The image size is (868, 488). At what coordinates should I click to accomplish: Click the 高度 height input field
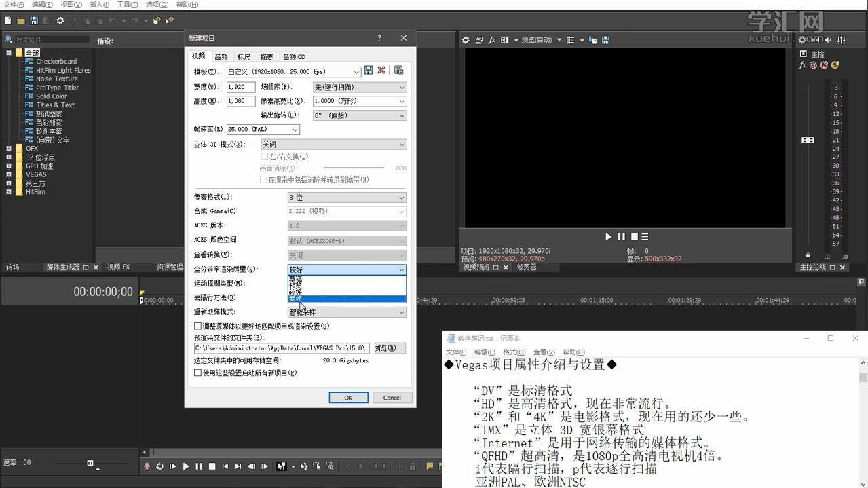(x=241, y=101)
